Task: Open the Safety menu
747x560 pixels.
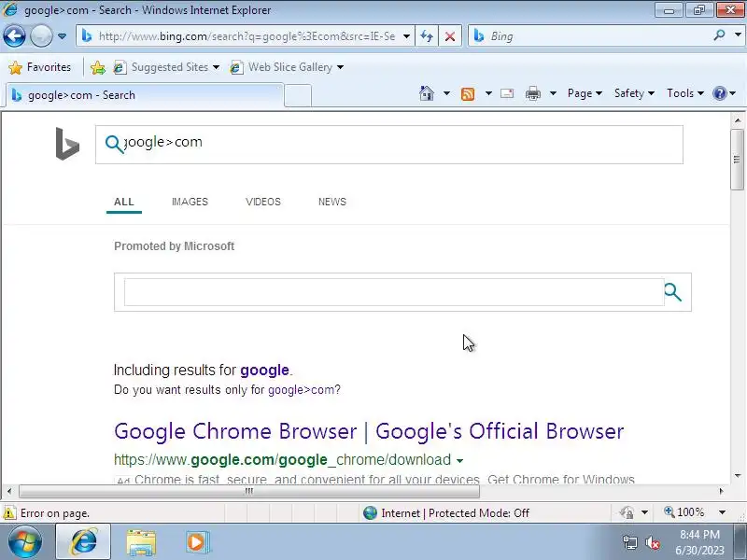Action: [634, 93]
